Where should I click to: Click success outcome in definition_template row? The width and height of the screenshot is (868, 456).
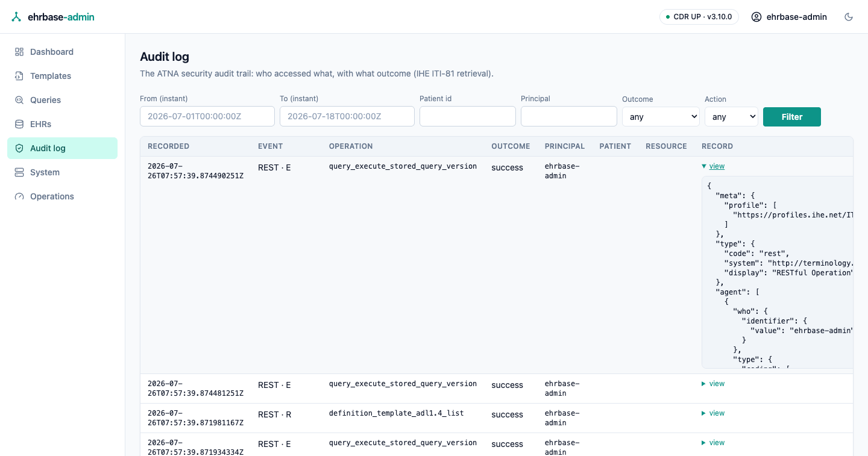coord(507,414)
